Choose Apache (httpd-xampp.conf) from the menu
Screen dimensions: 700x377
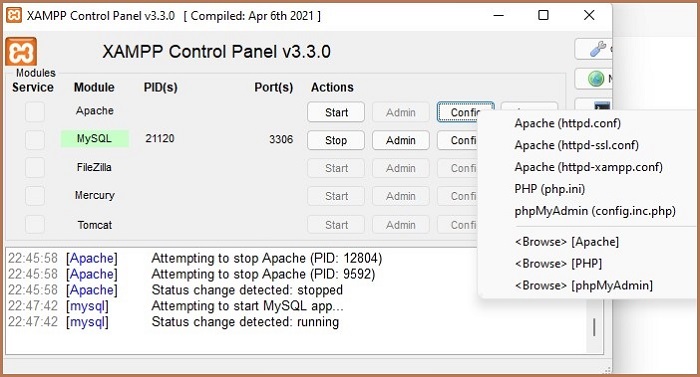pos(587,167)
